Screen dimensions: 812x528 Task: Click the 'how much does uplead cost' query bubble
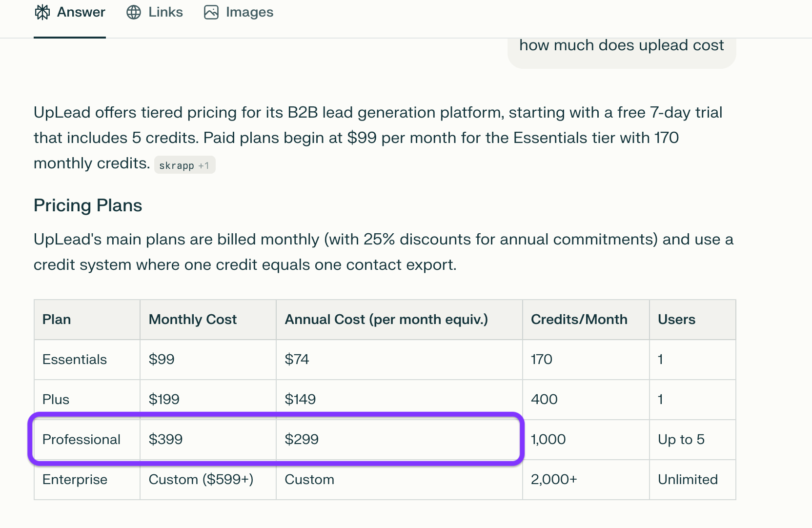[x=621, y=46]
